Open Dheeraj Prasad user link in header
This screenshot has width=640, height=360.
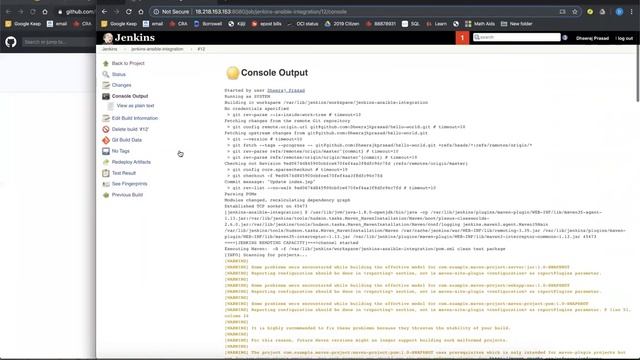point(592,38)
